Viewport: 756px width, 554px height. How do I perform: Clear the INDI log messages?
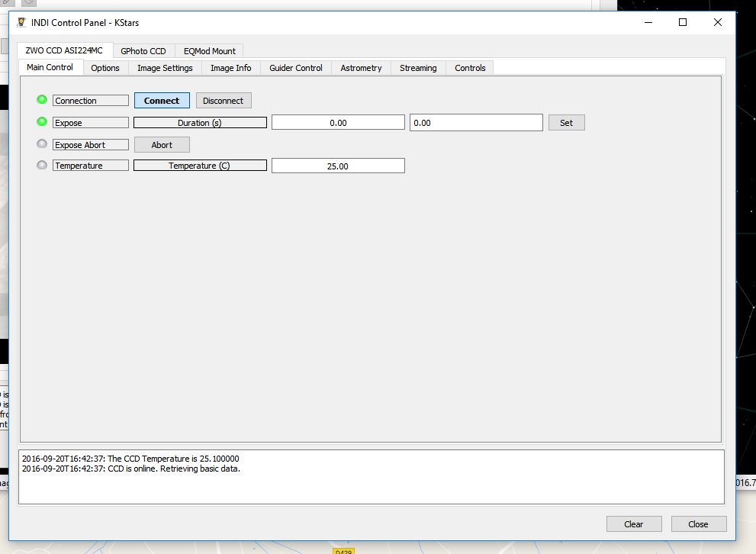point(633,524)
